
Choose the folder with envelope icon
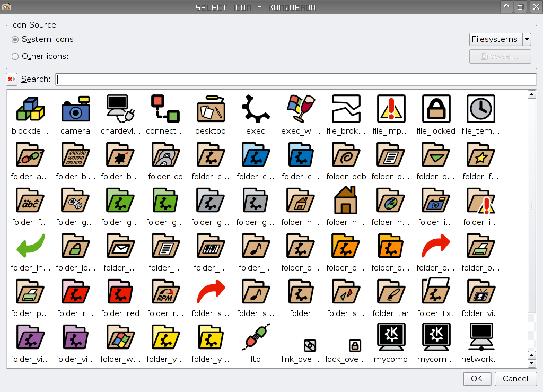[x=120, y=246]
